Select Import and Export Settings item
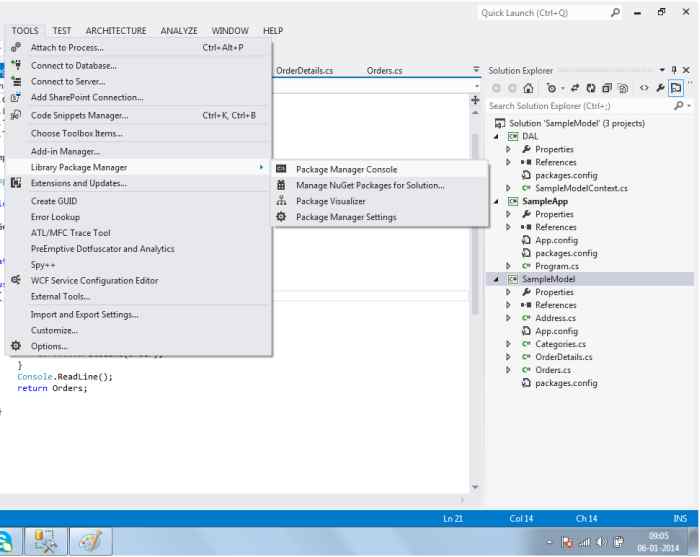 (x=138, y=314)
